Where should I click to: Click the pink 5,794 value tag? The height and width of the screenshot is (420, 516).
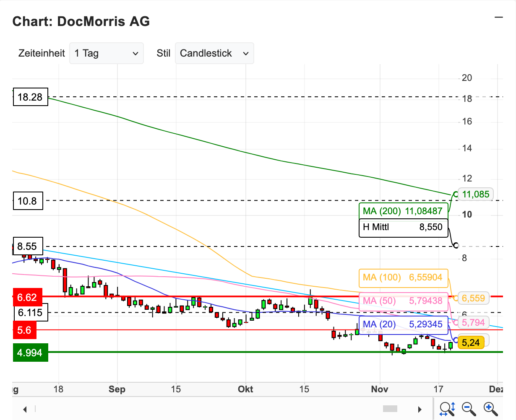pyautogui.click(x=474, y=322)
